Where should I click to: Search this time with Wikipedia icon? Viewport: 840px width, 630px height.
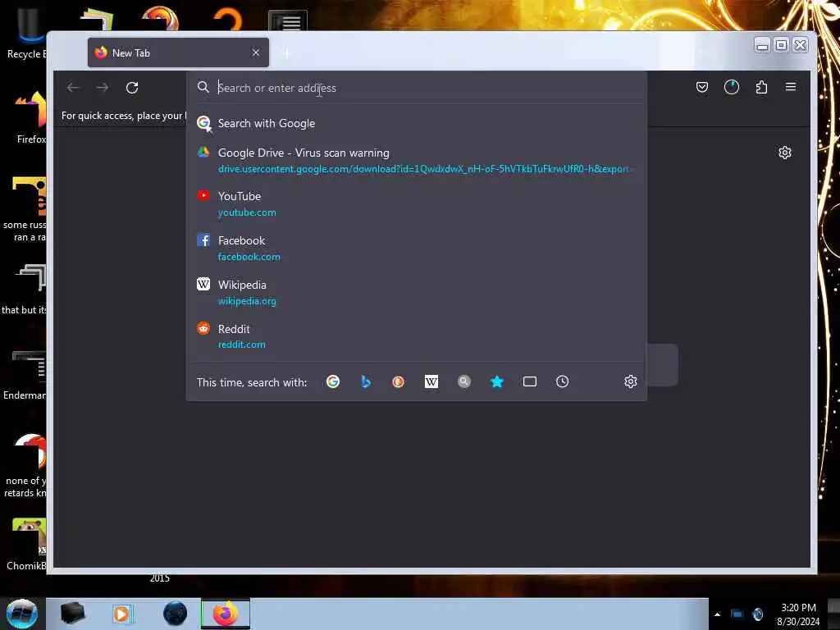tap(431, 381)
